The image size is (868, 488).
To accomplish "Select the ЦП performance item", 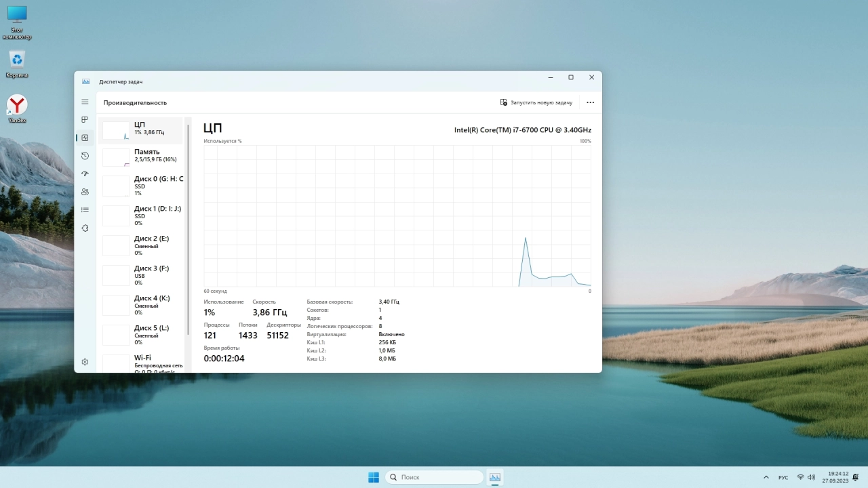I will click(x=141, y=130).
